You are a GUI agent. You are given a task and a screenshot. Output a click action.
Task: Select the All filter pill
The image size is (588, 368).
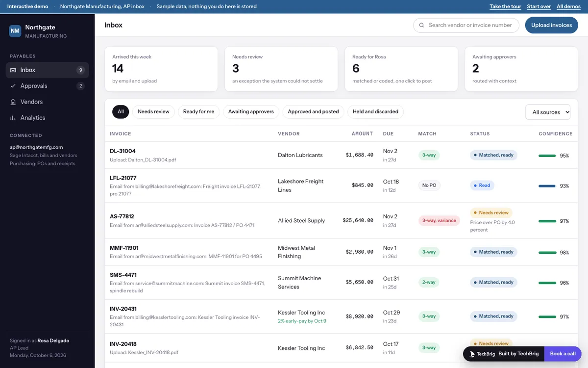click(121, 112)
